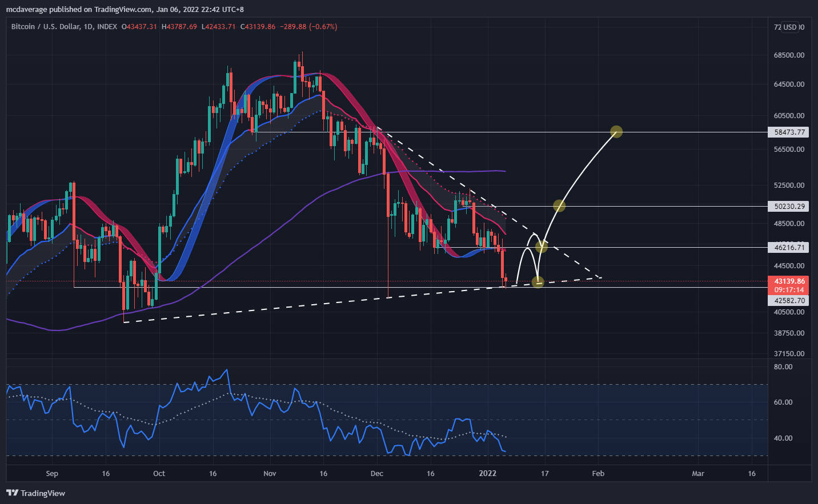The image size is (818, 504).
Task: Select the high value H43787.69
Action: 179,27
